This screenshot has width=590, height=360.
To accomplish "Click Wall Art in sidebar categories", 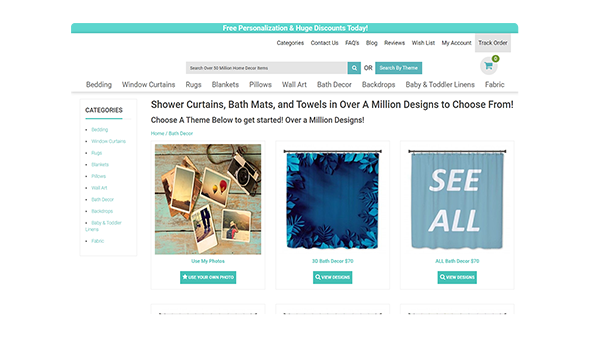I will click(x=99, y=188).
